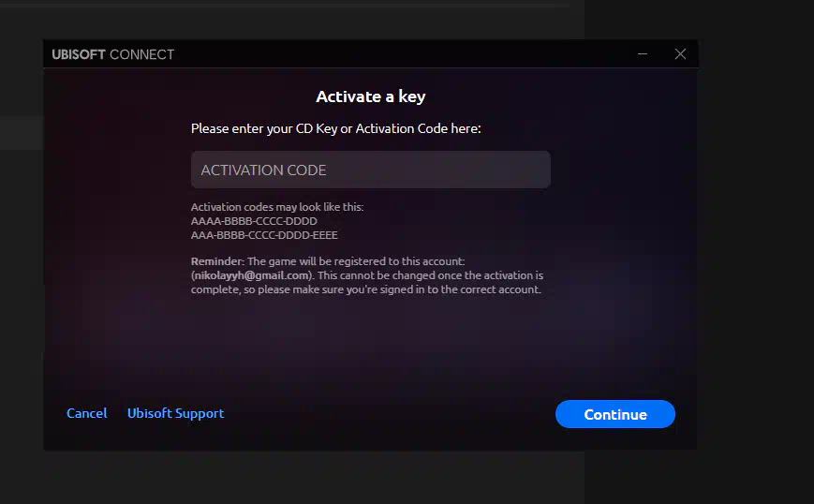Click the dimmed background left of the dialog
This screenshot has height=504, width=814.
click(21, 281)
